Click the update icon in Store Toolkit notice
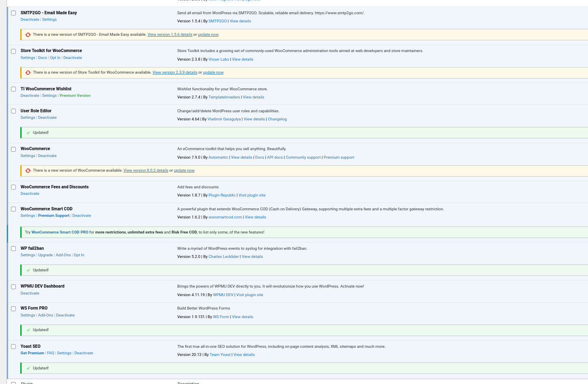588x384 pixels. [28, 72]
